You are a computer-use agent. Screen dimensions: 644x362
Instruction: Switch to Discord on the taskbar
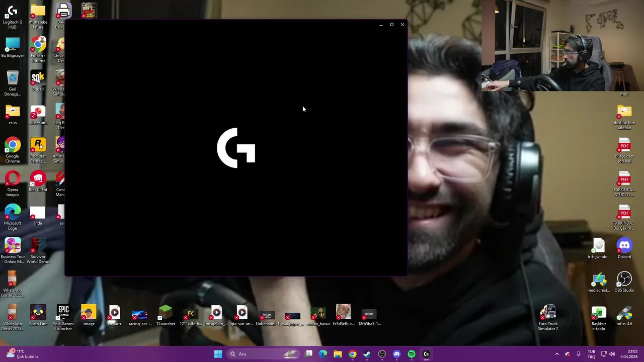396,354
